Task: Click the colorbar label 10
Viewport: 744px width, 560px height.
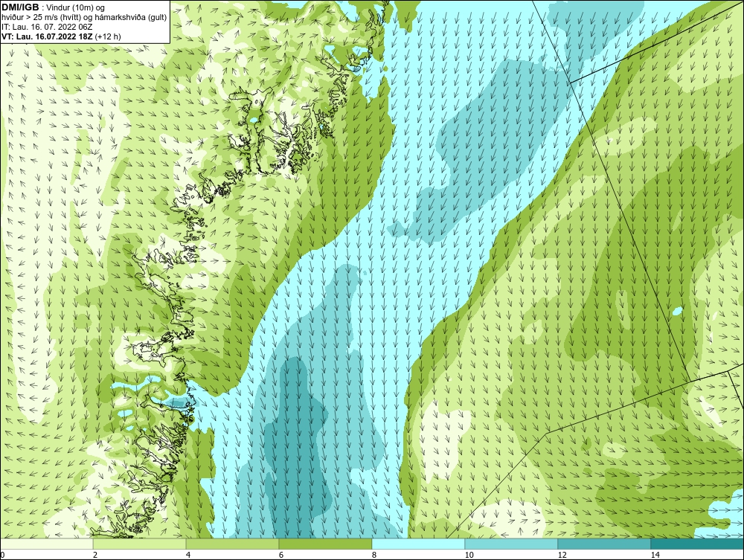Action: (469, 556)
